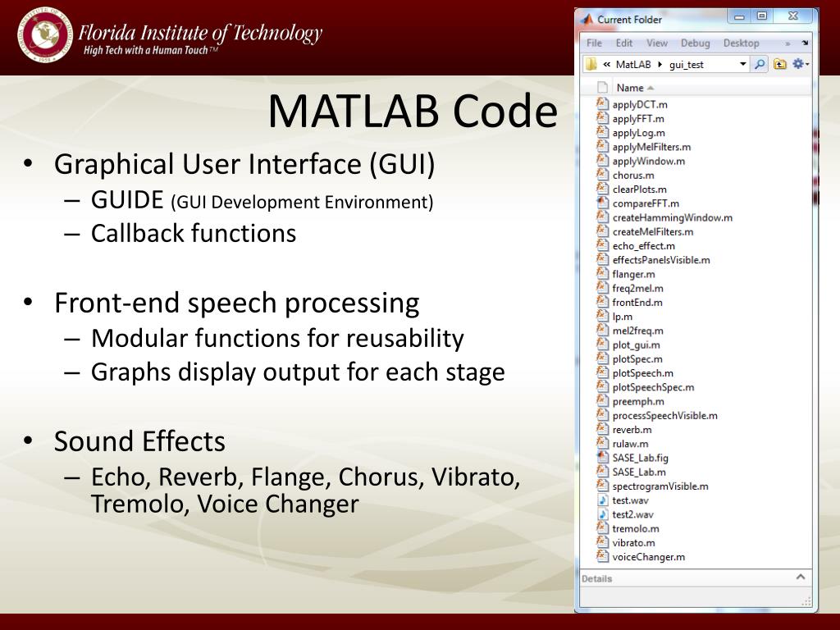
Task: Sort by the Name column header
Action: click(x=630, y=87)
